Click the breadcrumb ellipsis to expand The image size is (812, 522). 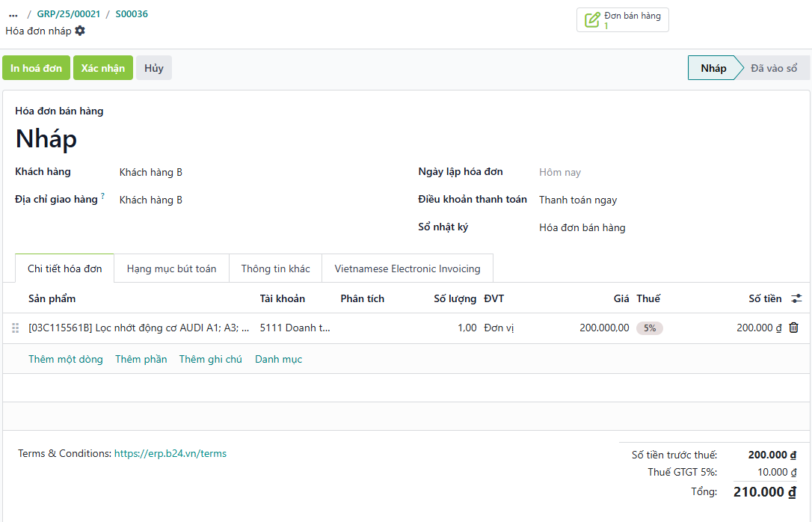(13, 14)
